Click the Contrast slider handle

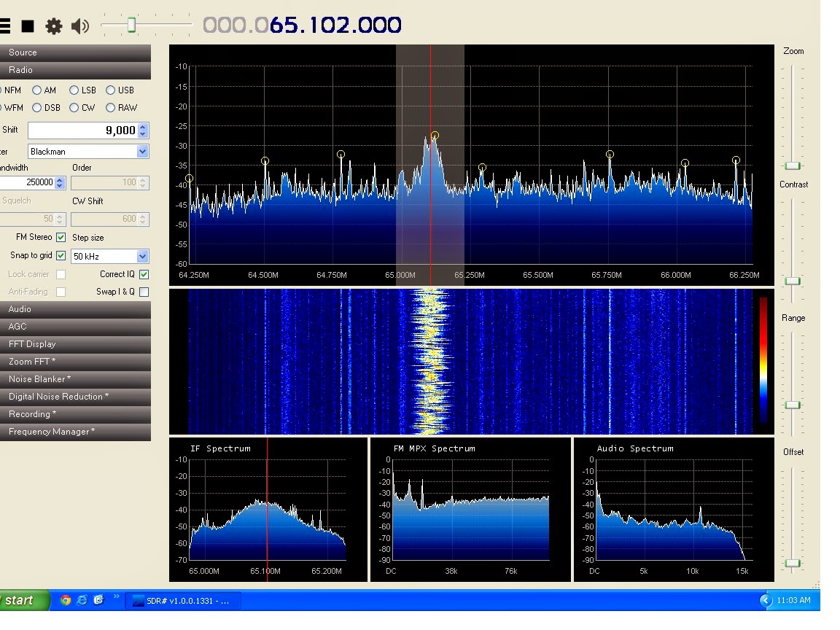(x=793, y=281)
